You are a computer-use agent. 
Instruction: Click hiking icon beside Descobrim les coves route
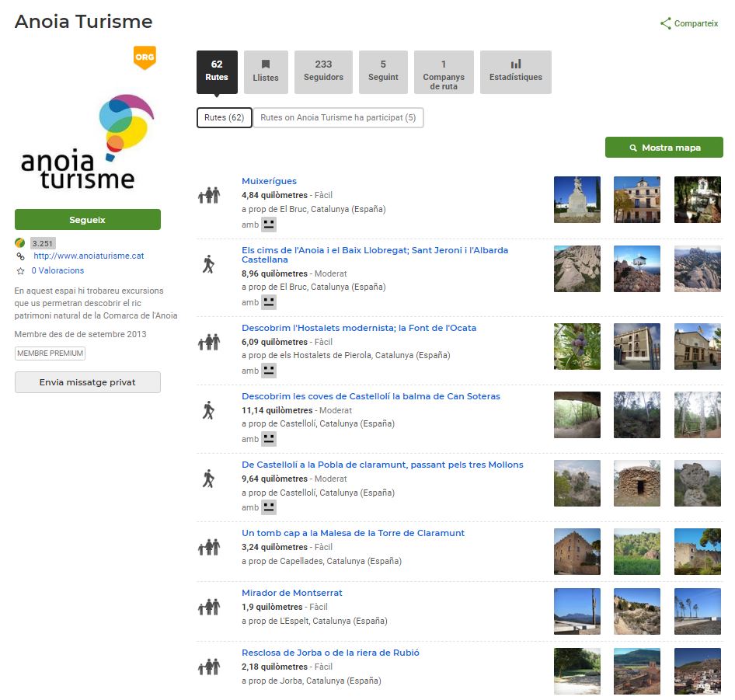(208, 410)
